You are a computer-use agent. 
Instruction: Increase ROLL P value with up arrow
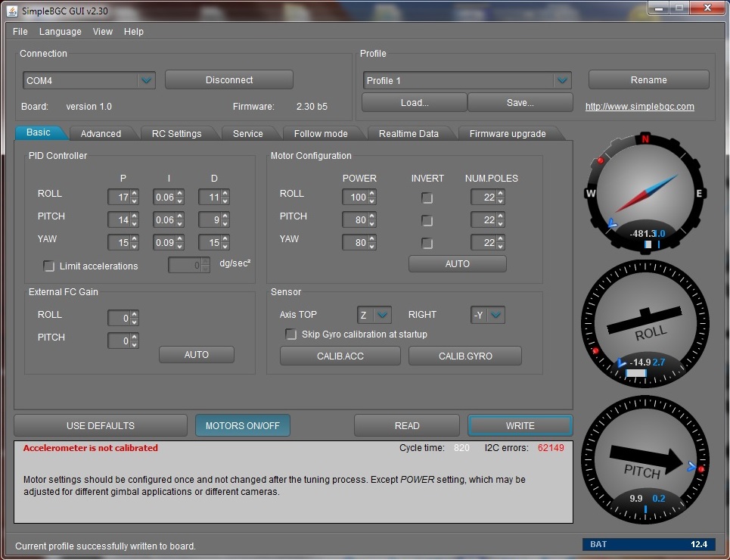[x=135, y=194]
